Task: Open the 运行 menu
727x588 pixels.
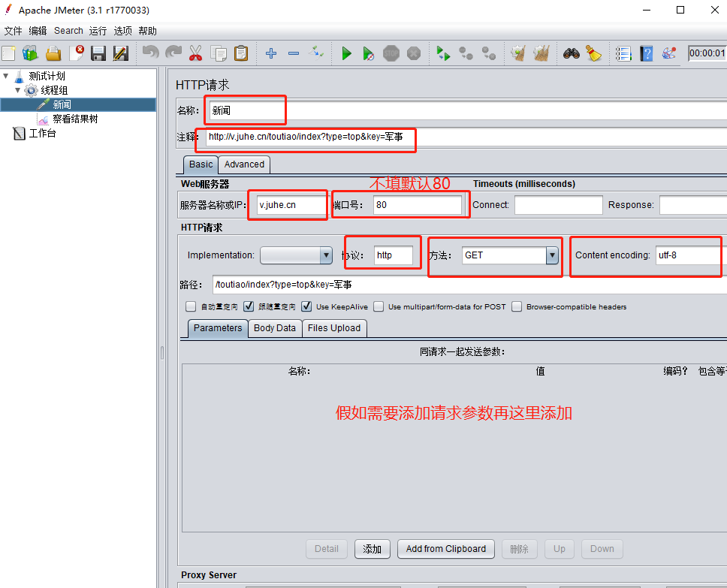Action: (98, 31)
